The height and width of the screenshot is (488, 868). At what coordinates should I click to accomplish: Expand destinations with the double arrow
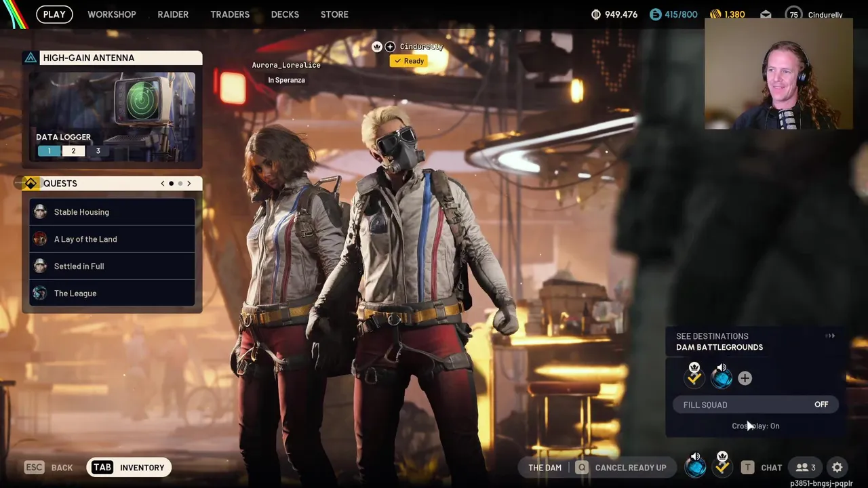click(830, 336)
